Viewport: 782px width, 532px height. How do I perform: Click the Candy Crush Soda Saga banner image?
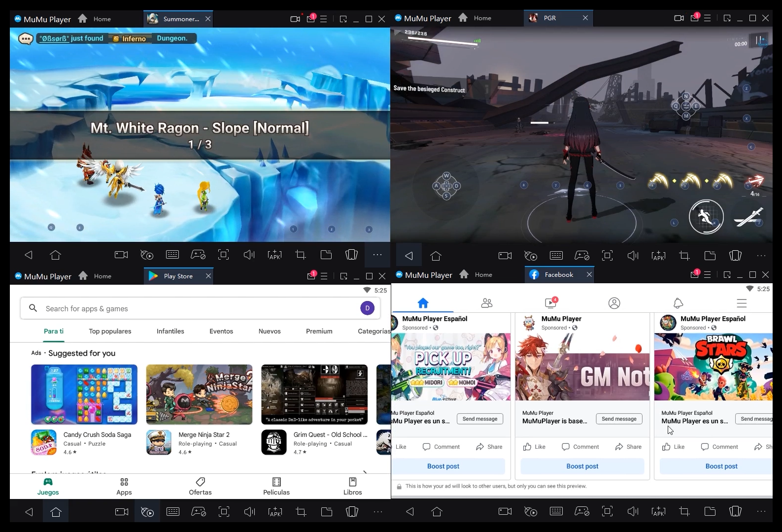point(84,395)
